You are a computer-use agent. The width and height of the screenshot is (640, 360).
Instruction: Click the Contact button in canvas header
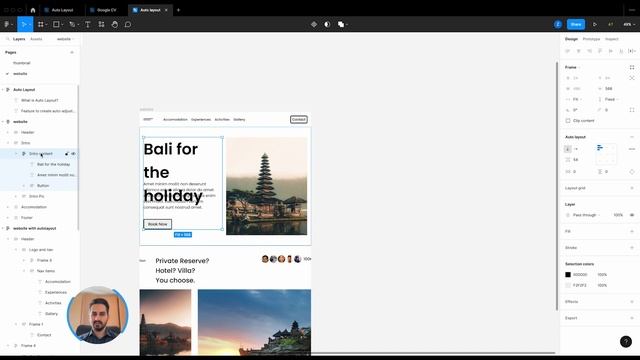[299, 119]
